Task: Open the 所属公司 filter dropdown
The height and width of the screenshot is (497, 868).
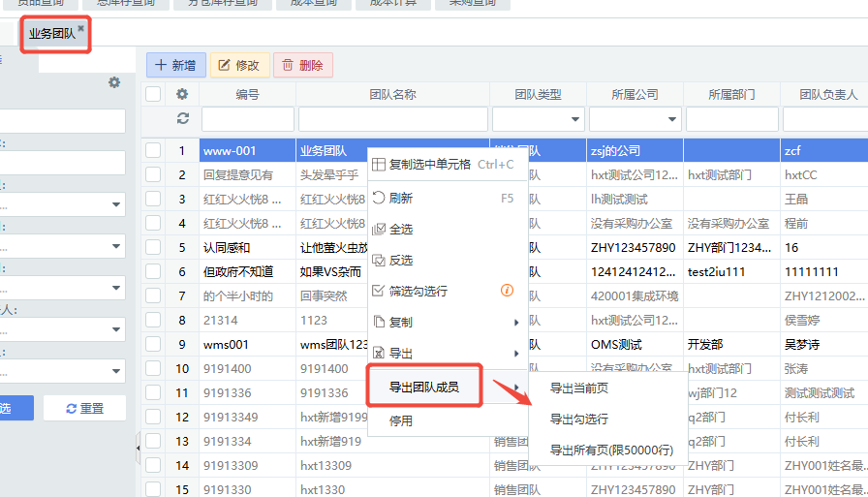Action: 635,119
